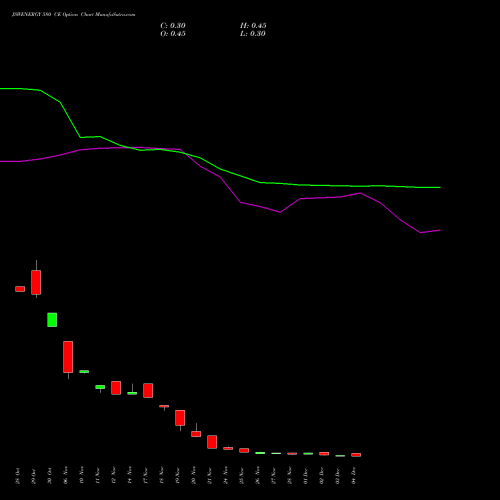Image resolution: width=500 pixels, height=500 pixels.
Task: Click the red candlestick for 17 Nov
Action: (148, 390)
